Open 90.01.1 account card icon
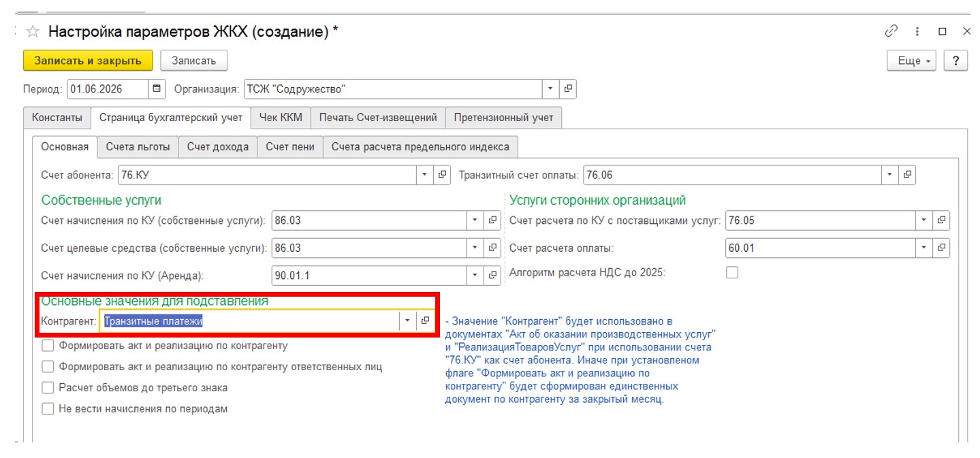This screenshot has width=980, height=458. [x=494, y=275]
